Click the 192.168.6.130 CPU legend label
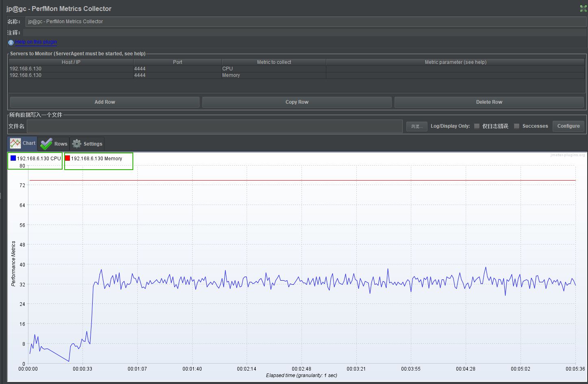The image size is (588, 384). coord(39,159)
